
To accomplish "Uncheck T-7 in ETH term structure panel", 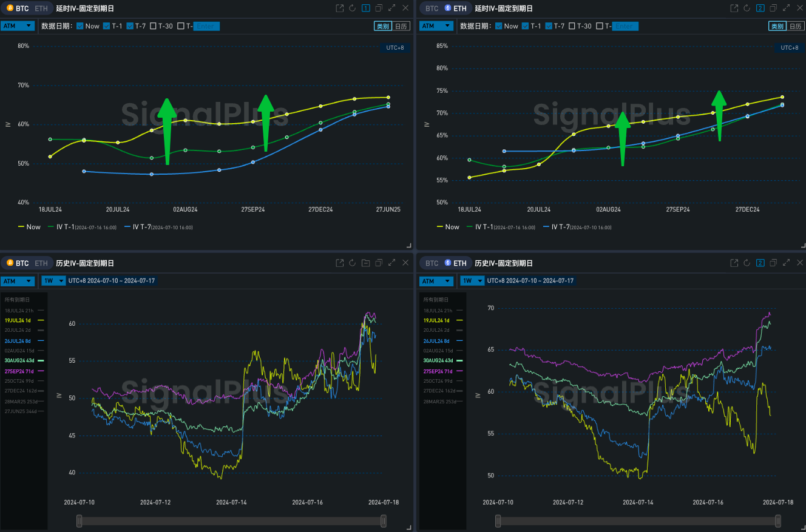I will (x=549, y=26).
